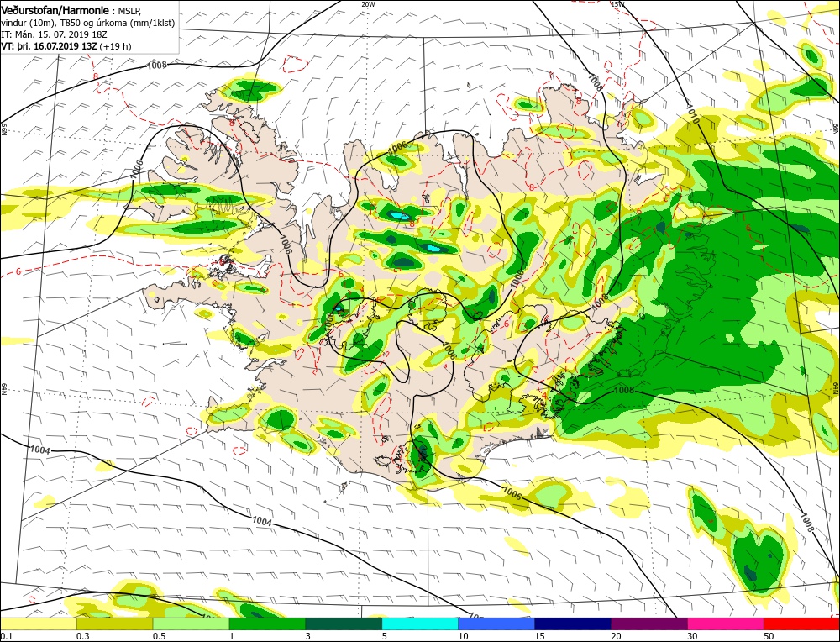The width and height of the screenshot is (840, 642).
Task: Click the yellow 0.1–0.3 mm legend swatch
Action: pyautogui.click(x=38, y=624)
